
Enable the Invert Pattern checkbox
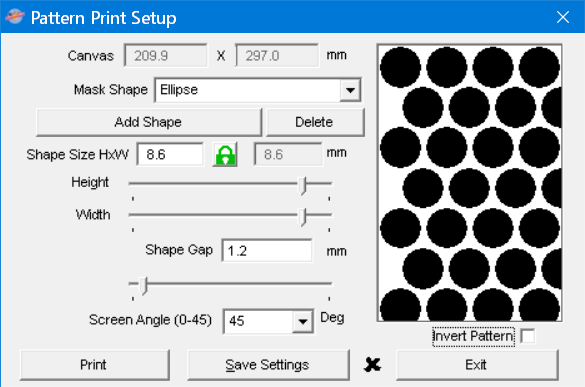point(528,336)
